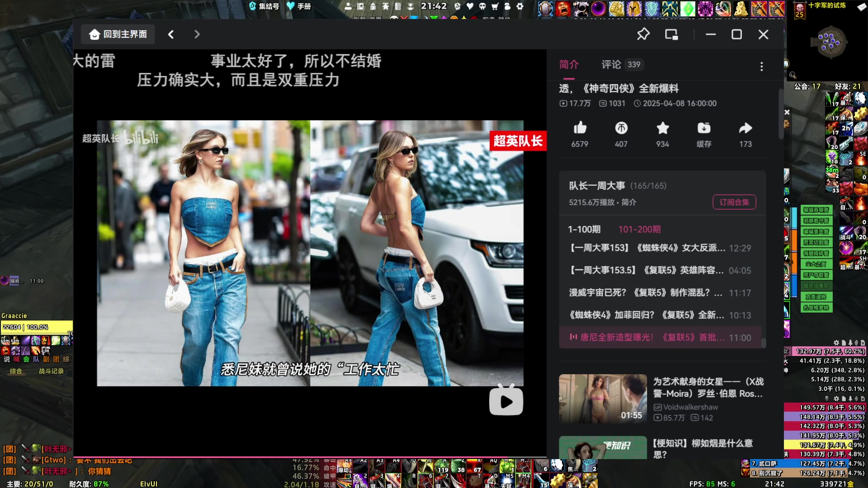
Task: Switch to the 简介 tab
Action: [569, 65]
